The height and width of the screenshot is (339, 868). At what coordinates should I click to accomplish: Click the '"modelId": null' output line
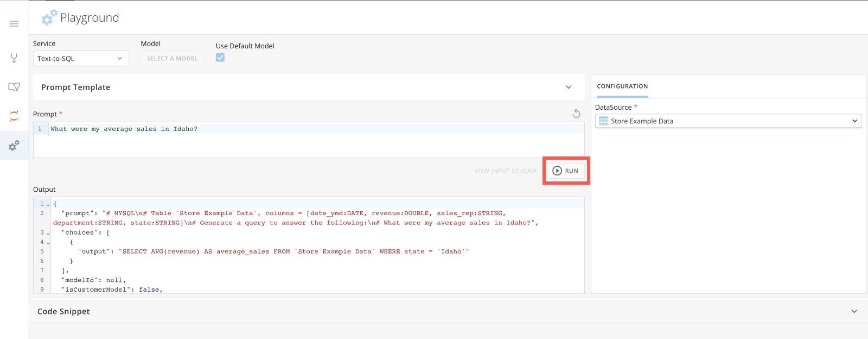tap(93, 280)
